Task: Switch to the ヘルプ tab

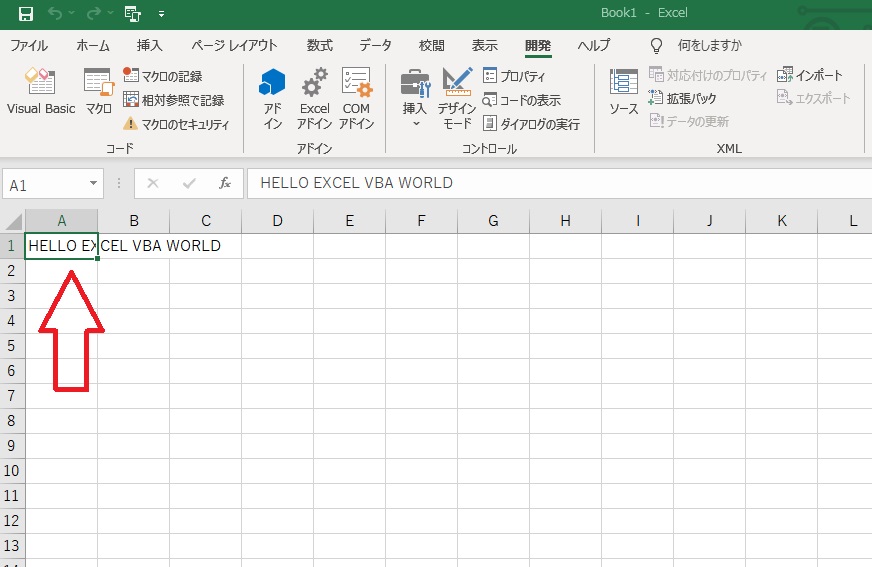Action: click(x=593, y=45)
